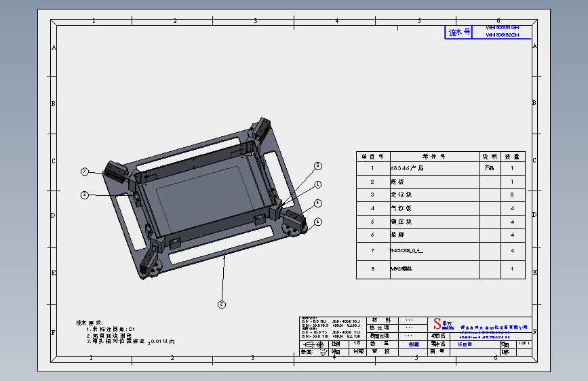Click the 材料 label in title block
The width and height of the screenshot is (588, 381).
pos(381,320)
